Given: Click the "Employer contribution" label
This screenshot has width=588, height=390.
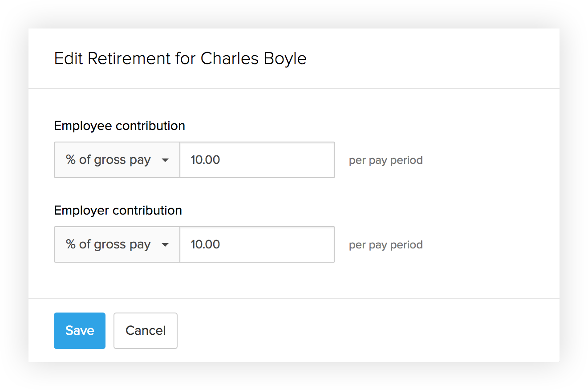Looking at the screenshot, I should pos(118,211).
